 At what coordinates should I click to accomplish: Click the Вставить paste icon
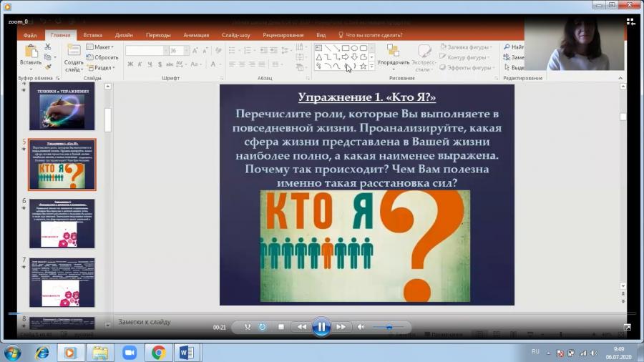(31, 56)
